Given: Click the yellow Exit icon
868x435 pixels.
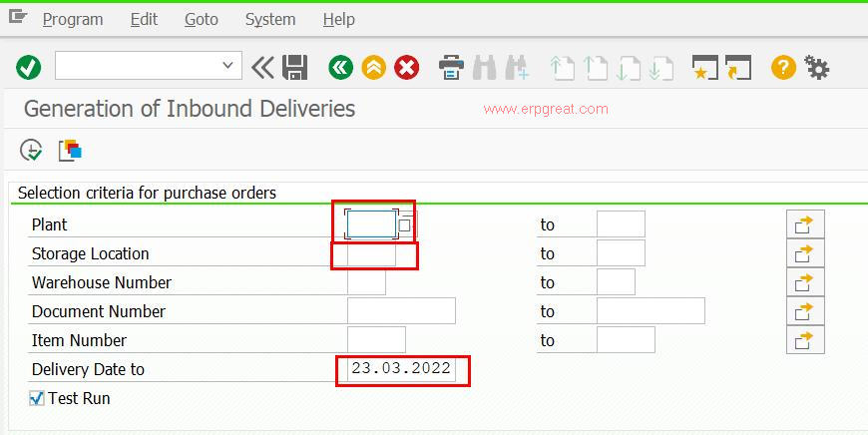Looking at the screenshot, I should [x=374, y=68].
